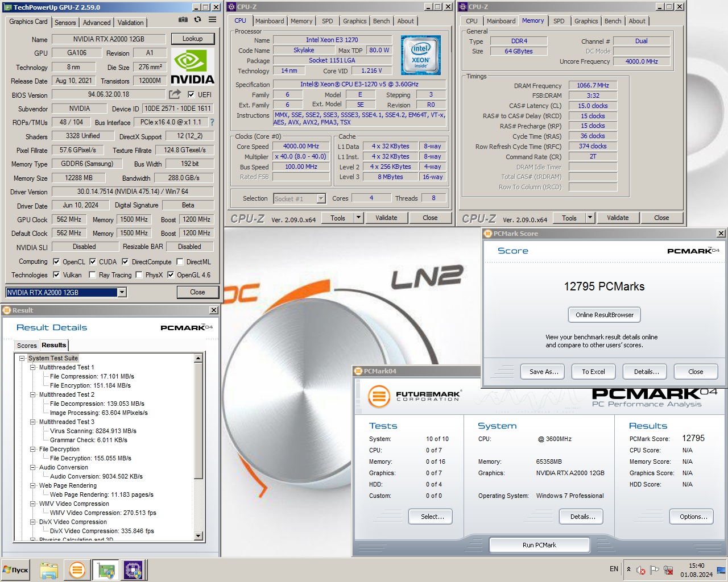Click the BIOS export share icon

pos(175,94)
